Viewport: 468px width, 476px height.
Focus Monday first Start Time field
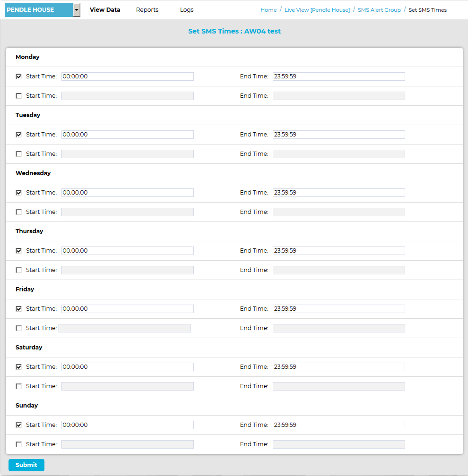click(x=128, y=76)
